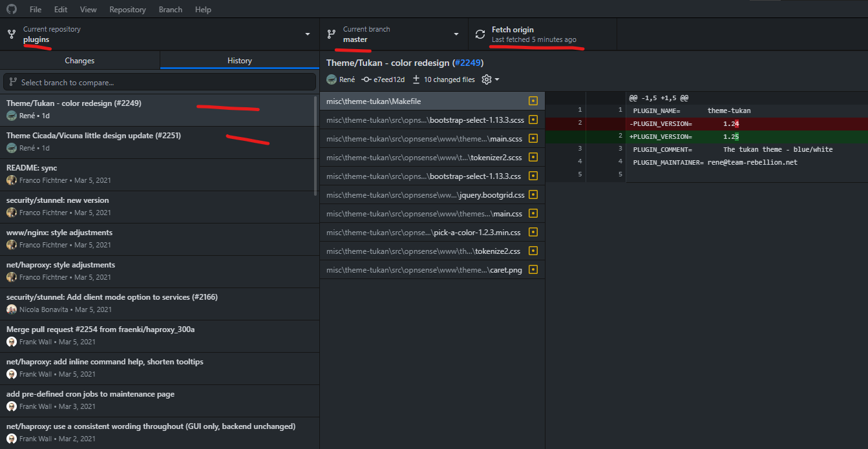Click the 10 changed files label
Viewport: 868px width, 449px height.
click(449, 79)
